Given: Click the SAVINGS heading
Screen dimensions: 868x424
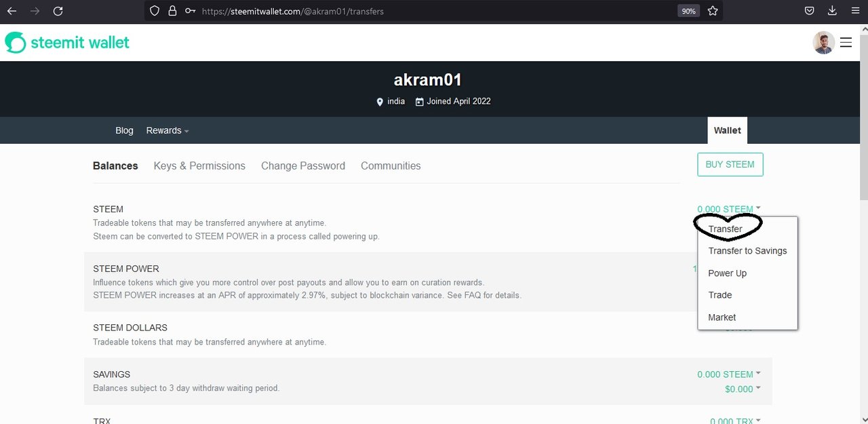Looking at the screenshot, I should (x=112, y=374).
